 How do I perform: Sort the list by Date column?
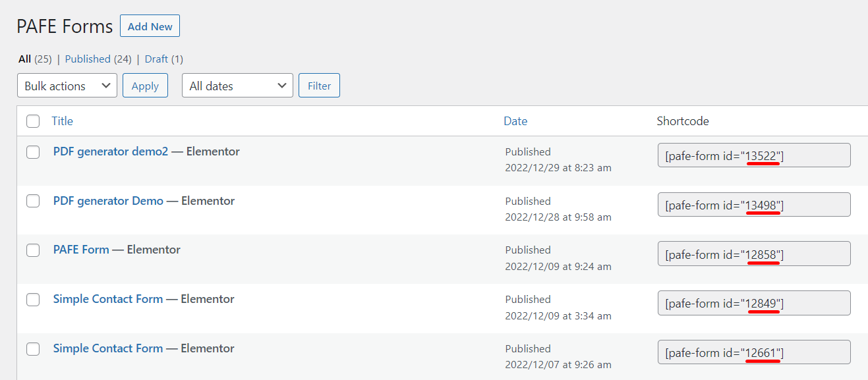[515, 121]
